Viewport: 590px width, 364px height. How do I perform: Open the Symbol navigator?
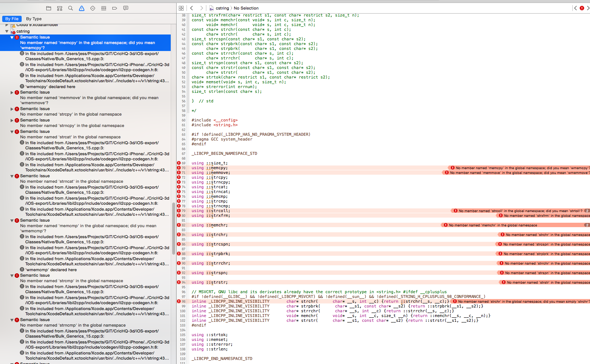click(x=59, y=8)
